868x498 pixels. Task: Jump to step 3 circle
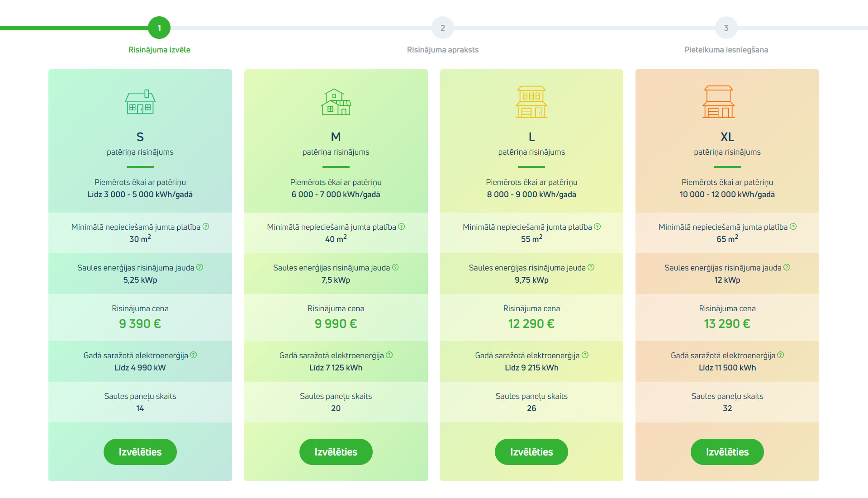pyautogui.click(x=726, y=28)
